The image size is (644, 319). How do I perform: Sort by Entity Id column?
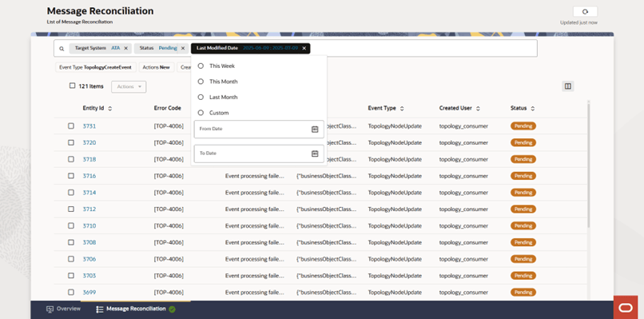tap(109, 109)
